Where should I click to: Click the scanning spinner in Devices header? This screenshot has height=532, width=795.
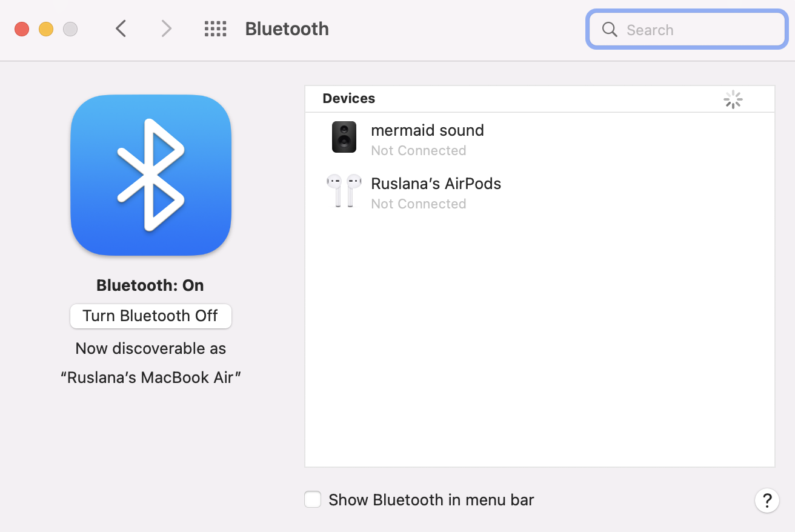(733, 99)
